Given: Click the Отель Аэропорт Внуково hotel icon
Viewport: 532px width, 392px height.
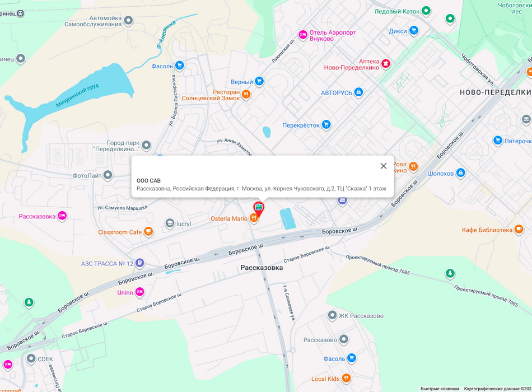Looking at the screenshot, I should pyautogui.click(x=303, y=35).
